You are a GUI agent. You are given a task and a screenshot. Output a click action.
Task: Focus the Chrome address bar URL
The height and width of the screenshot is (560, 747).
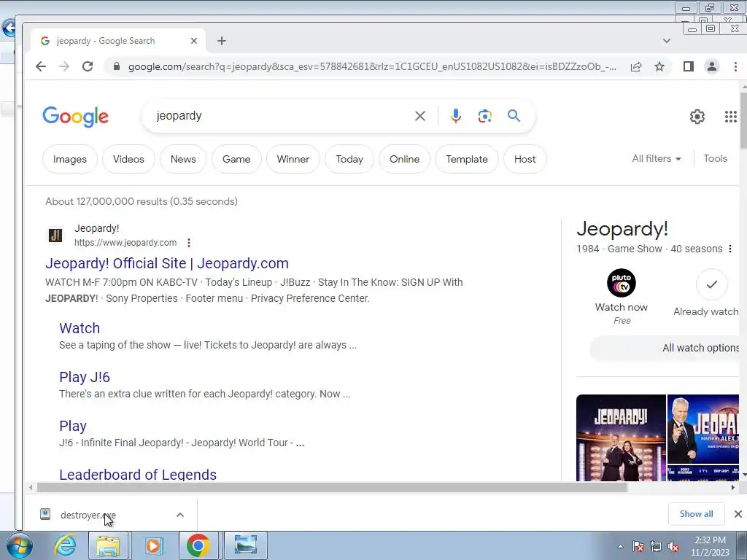tap(372, 66)
